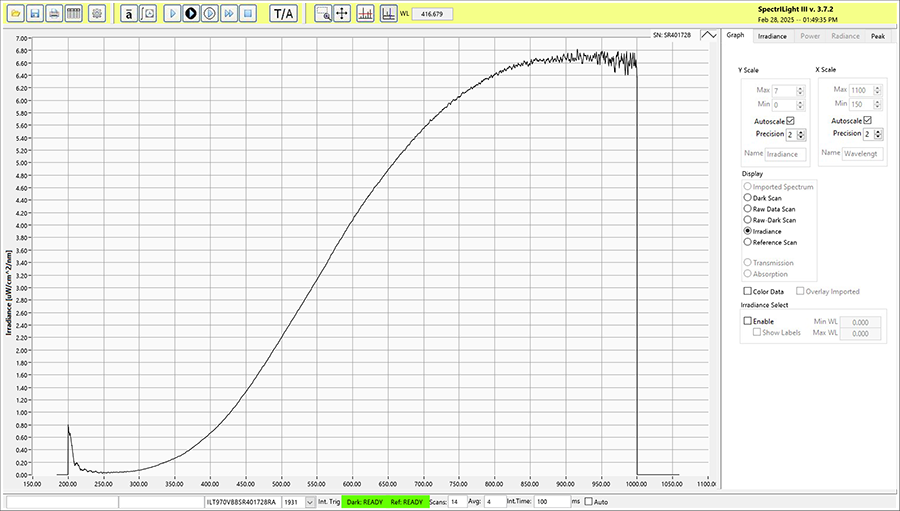Click the T/A toolbar button
This screenshot has width=900, height=511.
tap(284, 14)
